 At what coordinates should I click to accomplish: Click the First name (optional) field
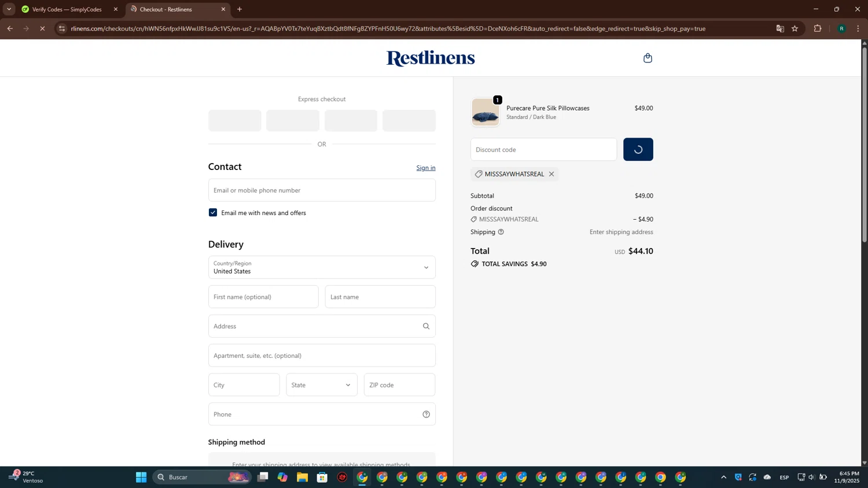coord(263,297)
